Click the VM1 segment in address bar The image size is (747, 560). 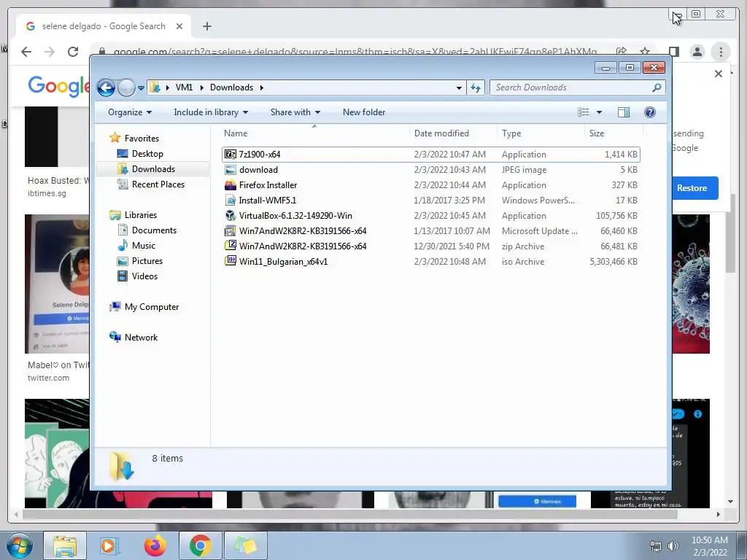[x=184, y=87]
